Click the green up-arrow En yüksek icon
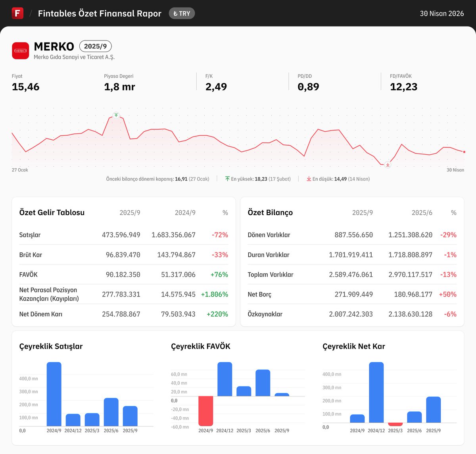The image size is (476, 454). click(x=227, y=179)
